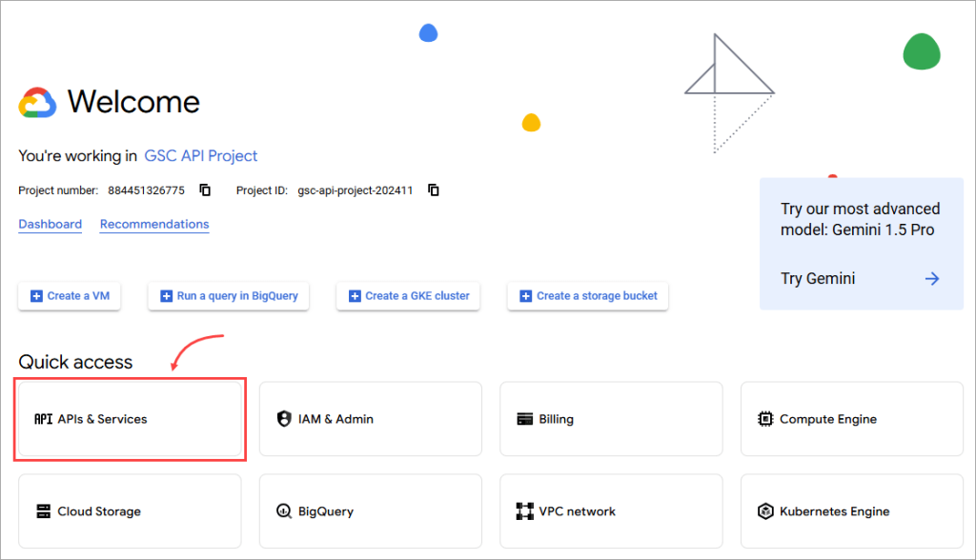Open the Compute Engine quick access card
This screenshot has width=976, height=560.
click(x=852, y=419)
